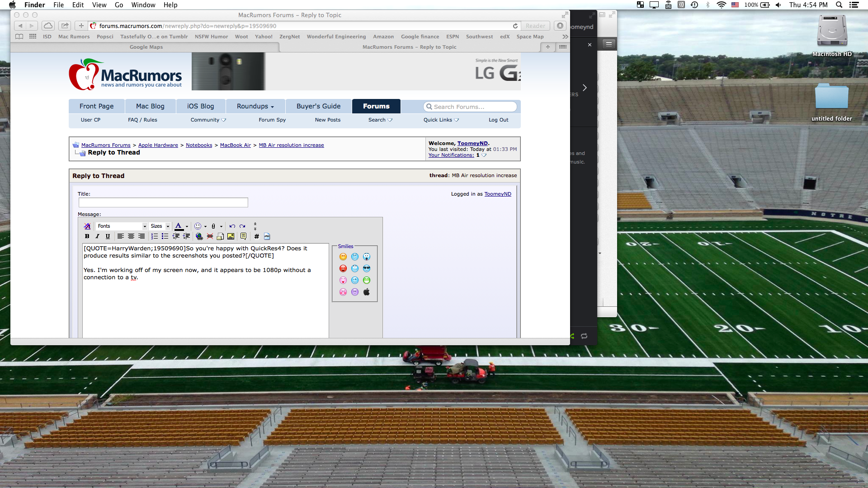This screenshot has width=868, height=488.
Task: Redo the last edit in message editor
Action: (x=242, y=226)
